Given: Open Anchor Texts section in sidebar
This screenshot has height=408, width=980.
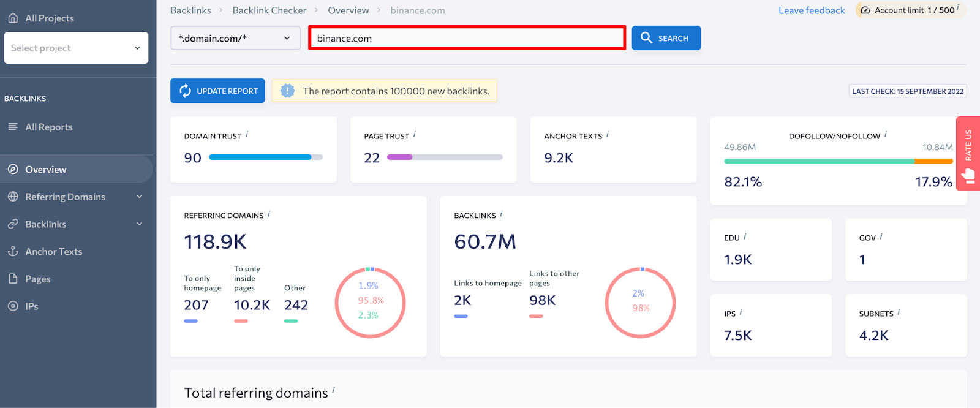Looking at the screenshot, I should [54, 252].
